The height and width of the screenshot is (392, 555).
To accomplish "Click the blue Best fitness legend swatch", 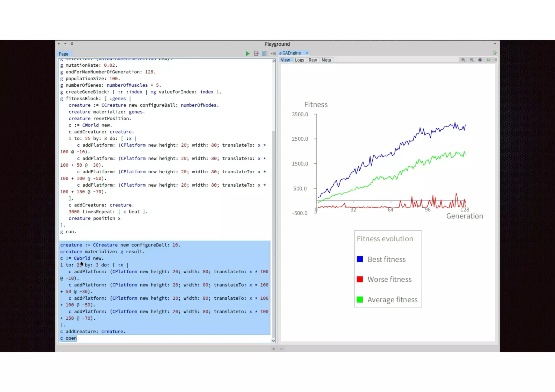I will click(360, 259).
